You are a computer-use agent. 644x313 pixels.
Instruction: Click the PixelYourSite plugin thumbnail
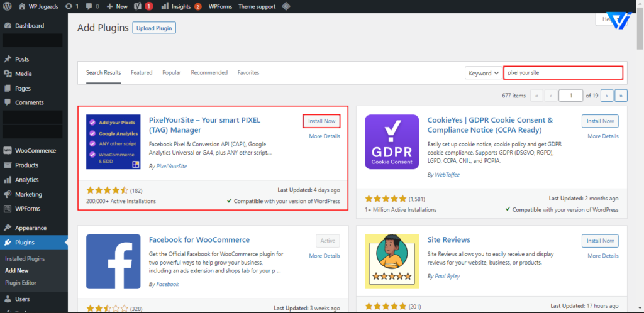tap(113, 142)
